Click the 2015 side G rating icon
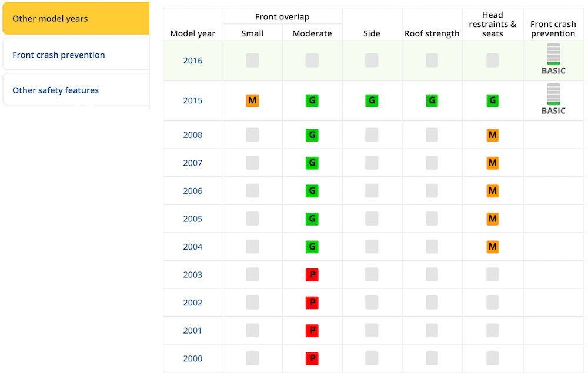The width and height of the screenshot is (588, 373). click(372, 100)
